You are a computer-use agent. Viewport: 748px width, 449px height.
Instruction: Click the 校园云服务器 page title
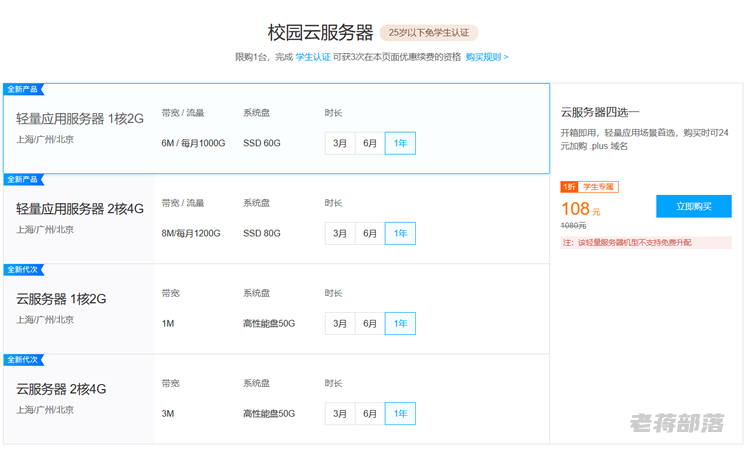coord(321,33)
